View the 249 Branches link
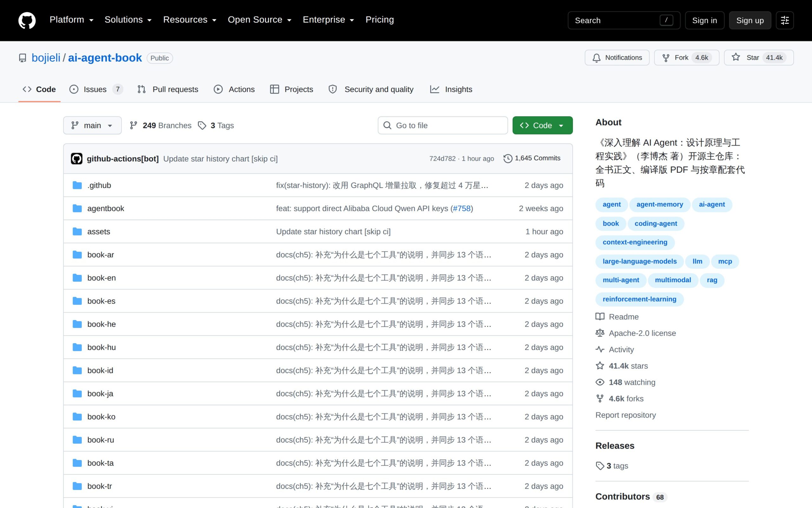 (x=160, y=125)
